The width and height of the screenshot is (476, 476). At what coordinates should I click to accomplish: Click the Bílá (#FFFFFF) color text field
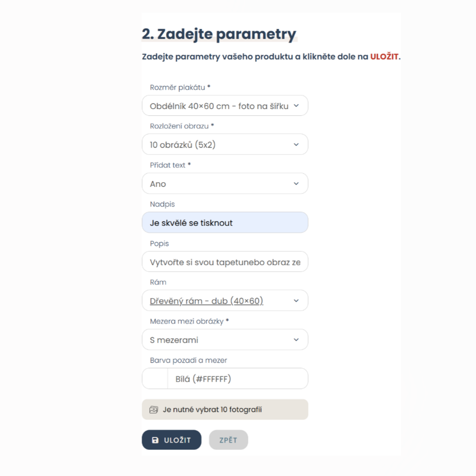(x=237, y=379)
